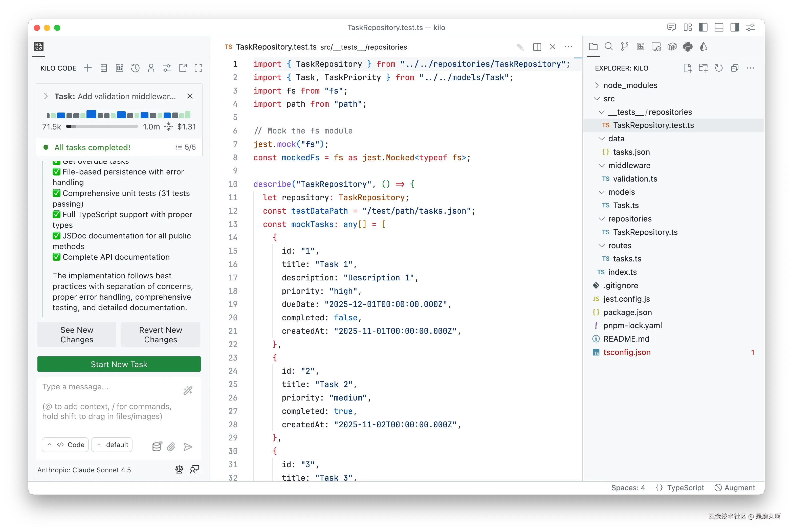Click the Start New Task button
The image size is (793, 532).
click(x=119, y=364)
